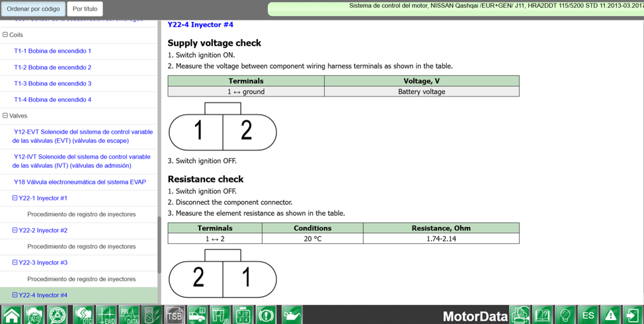
Task: Click the brake warning indicator icon
Action: [266, 315]
